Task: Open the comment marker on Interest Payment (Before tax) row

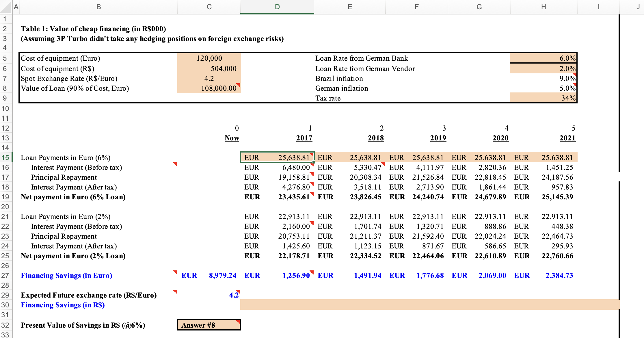Action: click(x=176, y=165)
